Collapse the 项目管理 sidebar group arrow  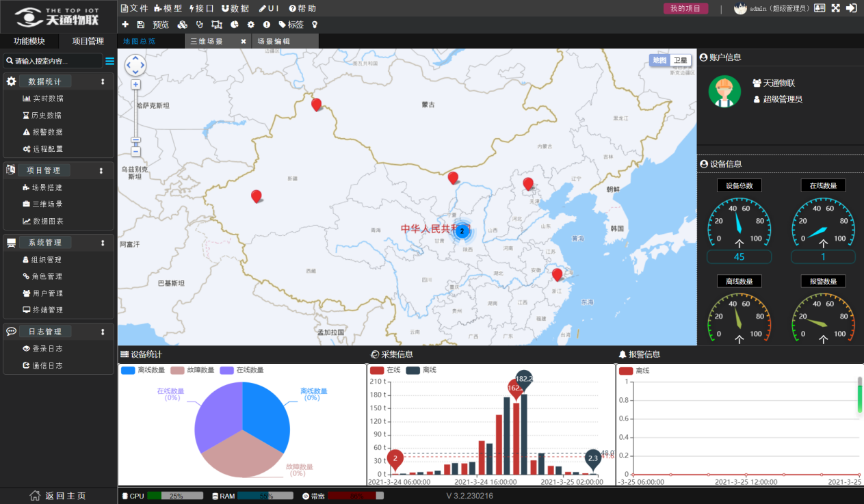coord(101,170)
